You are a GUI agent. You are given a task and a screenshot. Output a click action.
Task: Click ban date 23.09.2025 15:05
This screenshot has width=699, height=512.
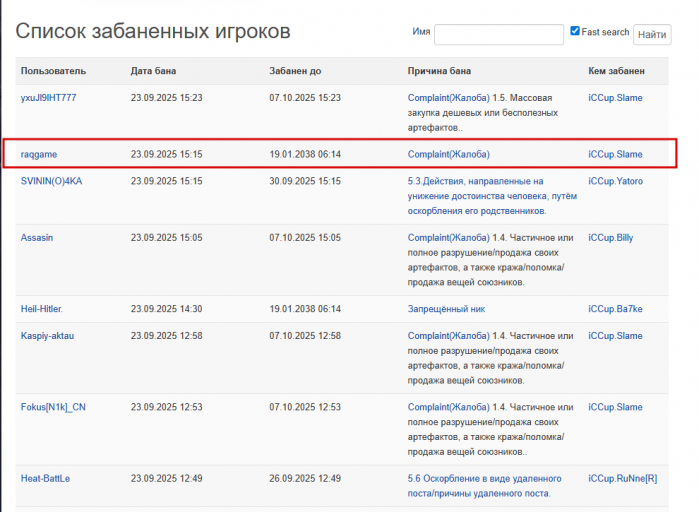pyautogui.click(x=166, y=238)
